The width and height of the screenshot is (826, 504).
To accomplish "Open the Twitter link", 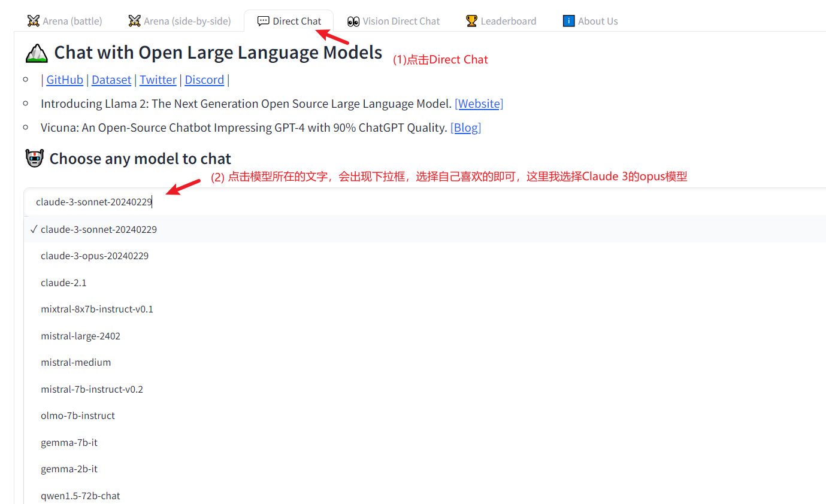I will tap(158, 80).
